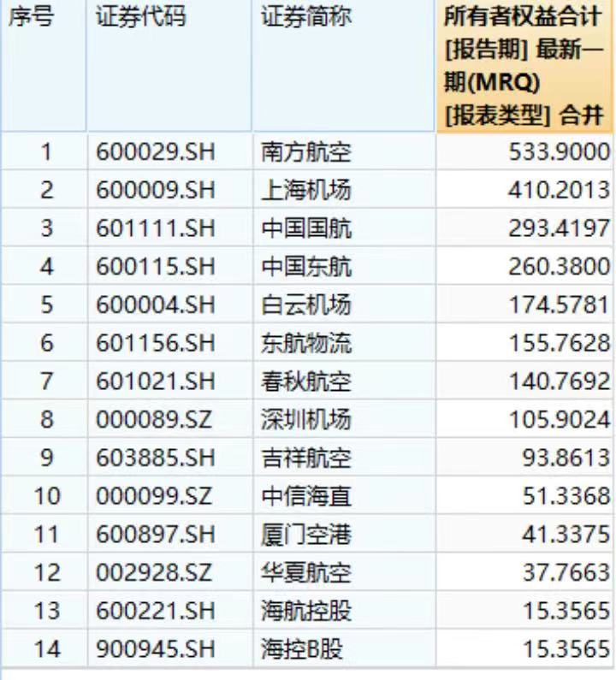Viewport: 616px width, 680px height.
Task: Select the value 410.2013
Action: [x=560, y=191]
